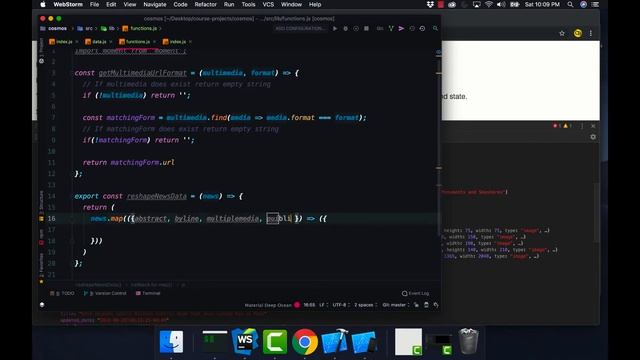Open the Event Log
The image size is (640, 360).
pyautogui.click(x=416, y=293)
